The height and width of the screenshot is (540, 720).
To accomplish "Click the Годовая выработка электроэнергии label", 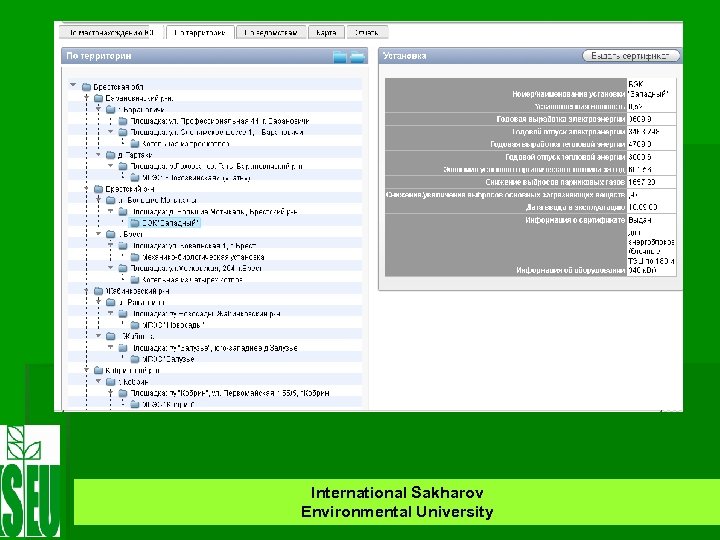I will click(561, 119).
